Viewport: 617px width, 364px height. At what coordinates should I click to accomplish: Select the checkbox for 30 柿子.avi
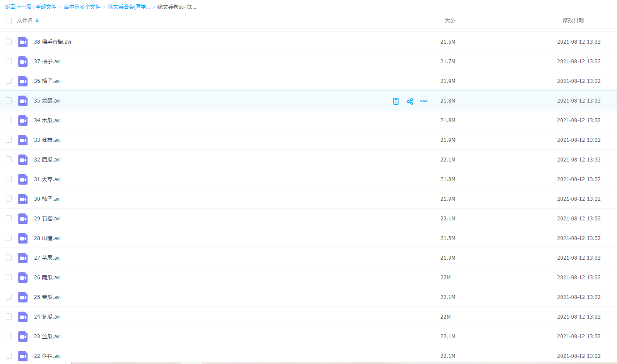(x=9, y=199)
